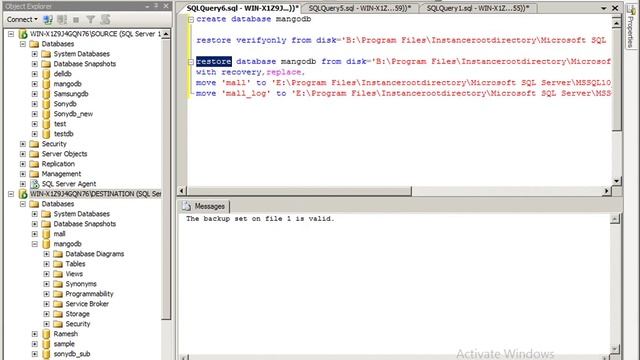Click the Stop icon in Object Explorer toolbar
The image size is (640, 360).
[x=76, y=19]
